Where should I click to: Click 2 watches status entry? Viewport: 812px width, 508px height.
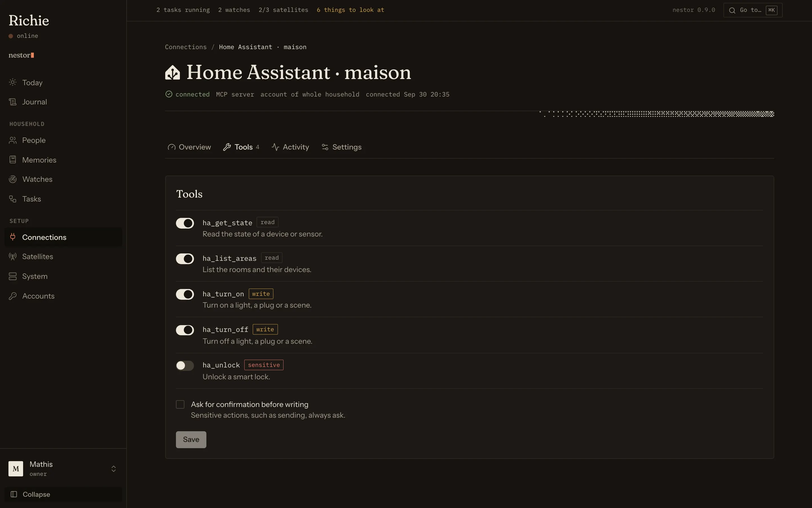pyautogui.click(x=234, y=10)
